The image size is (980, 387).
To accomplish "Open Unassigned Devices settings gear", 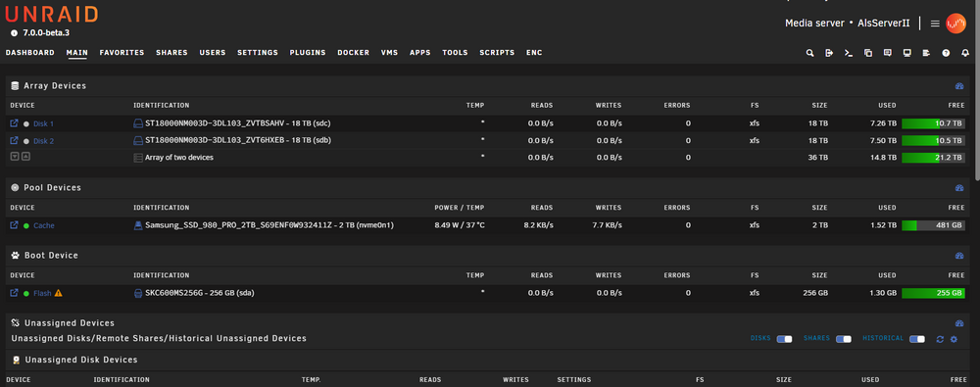I will tap(954, 339).
